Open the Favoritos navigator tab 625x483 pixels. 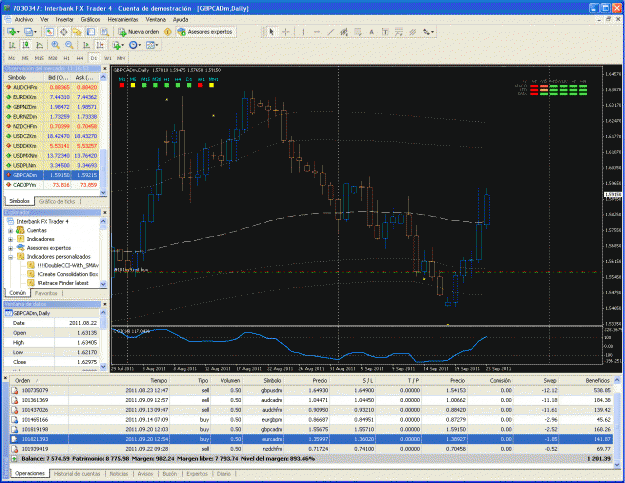tap(46, 293)
